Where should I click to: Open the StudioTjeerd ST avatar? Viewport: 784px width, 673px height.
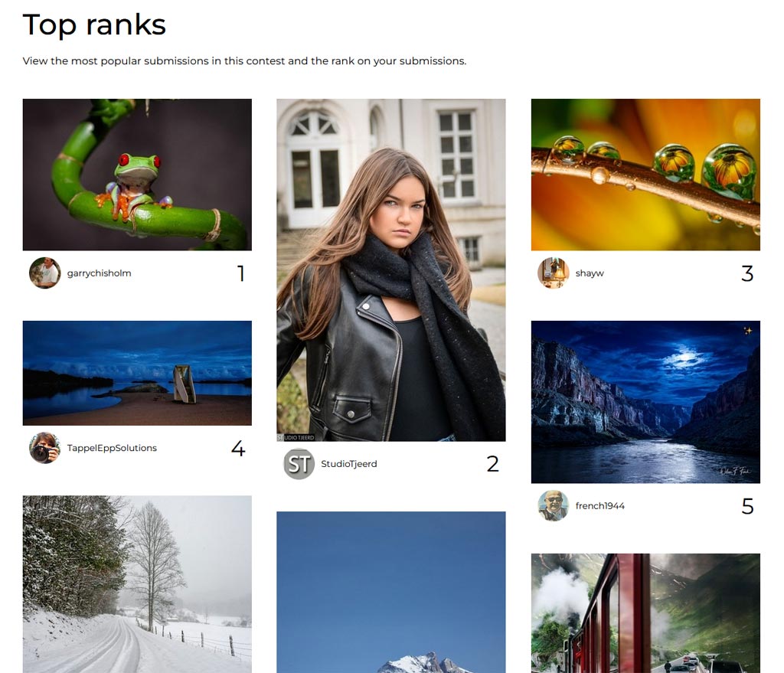(x=299, y=463)
